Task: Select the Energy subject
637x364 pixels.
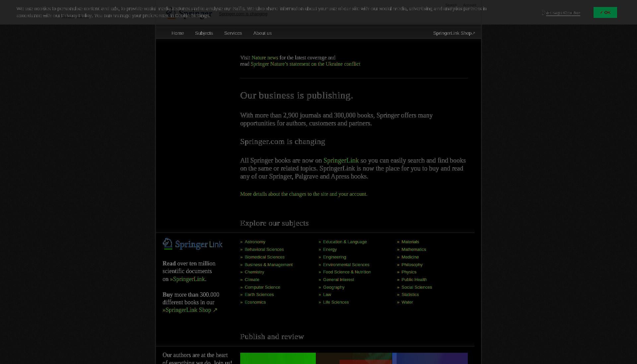Action: pos(330,250)
